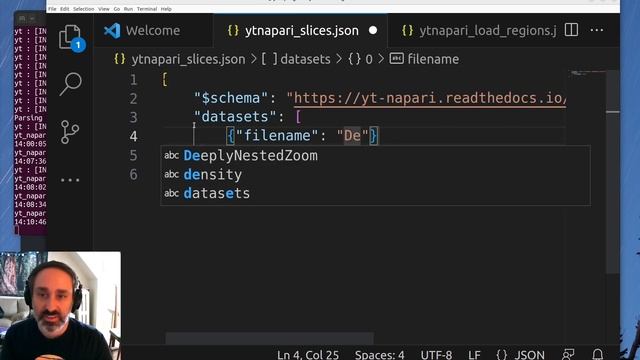Click Spaces: 4 indentation setting

380,354
